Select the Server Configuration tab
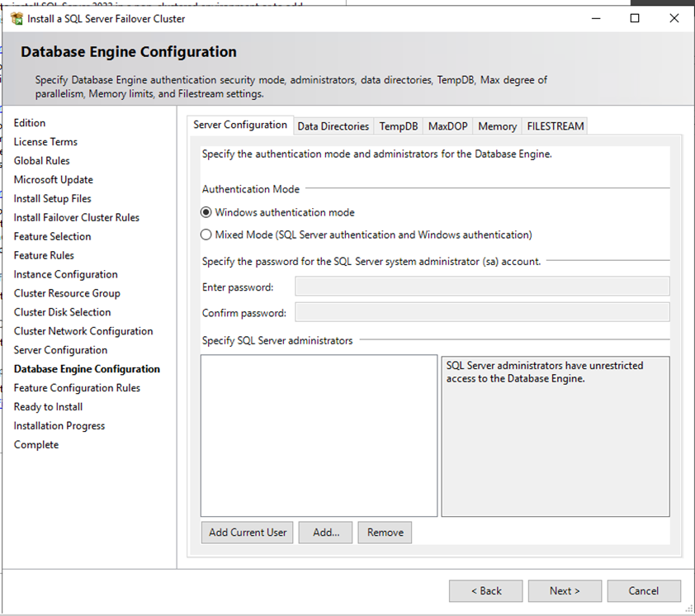This screenshot has height=616, width=695. point(240,125)
